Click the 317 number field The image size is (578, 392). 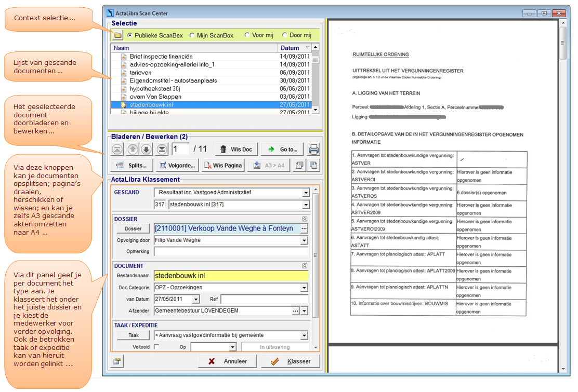click(x=160, y=205)
